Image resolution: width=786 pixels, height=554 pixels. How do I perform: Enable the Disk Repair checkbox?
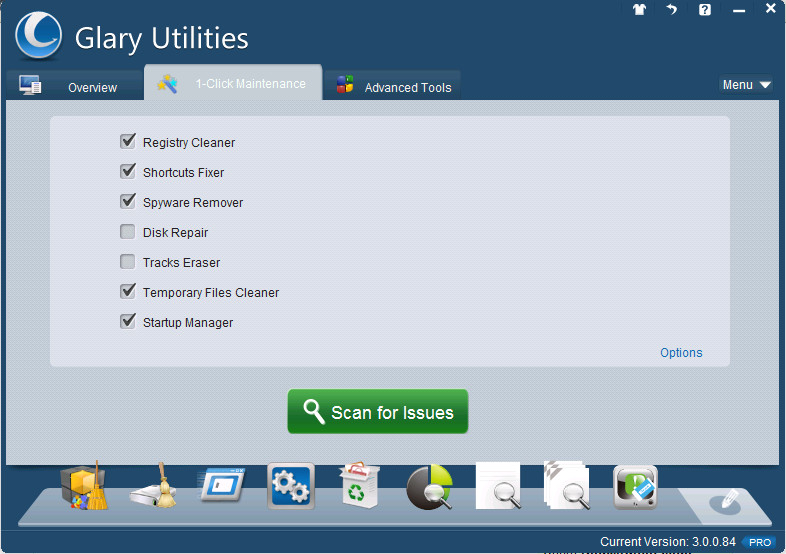[x=128, y=232]
